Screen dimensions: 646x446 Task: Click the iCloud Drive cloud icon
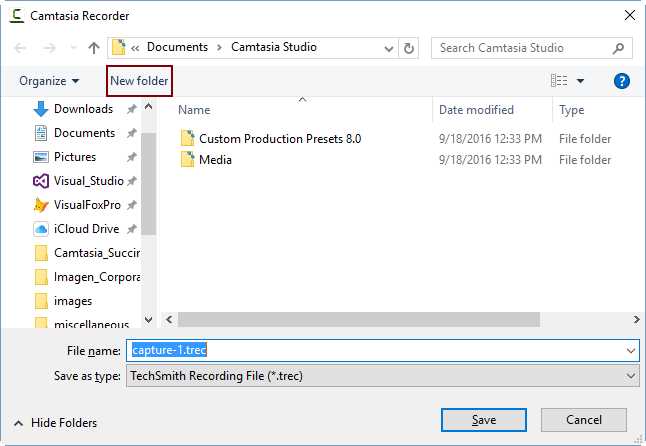pyautogui.click(x=41, y=229)
